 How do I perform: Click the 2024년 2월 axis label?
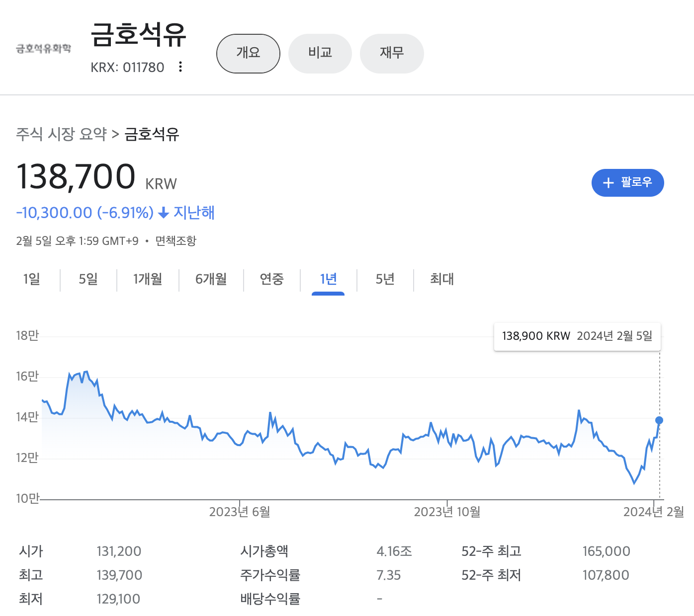(x=654, y=512)
